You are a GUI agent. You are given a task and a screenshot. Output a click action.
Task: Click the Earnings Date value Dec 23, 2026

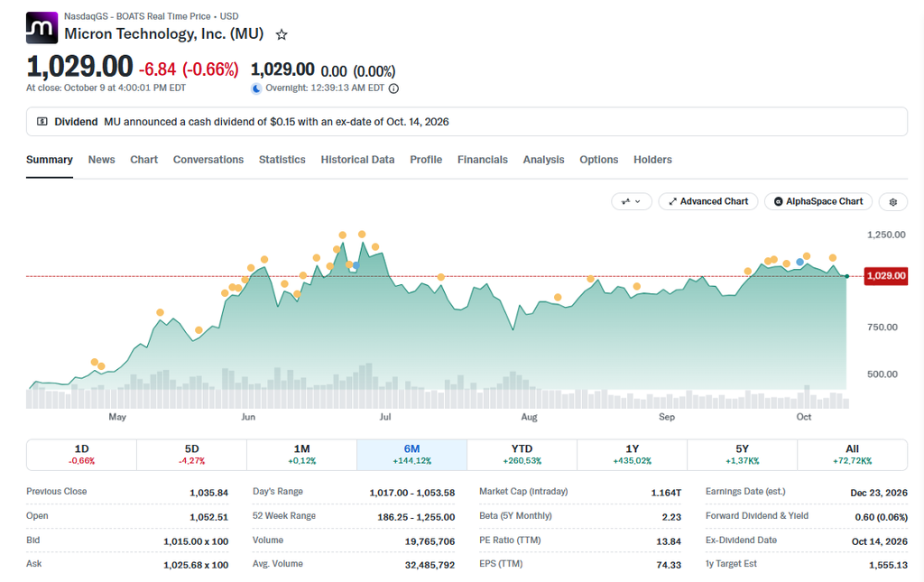[x=879, y=493]
